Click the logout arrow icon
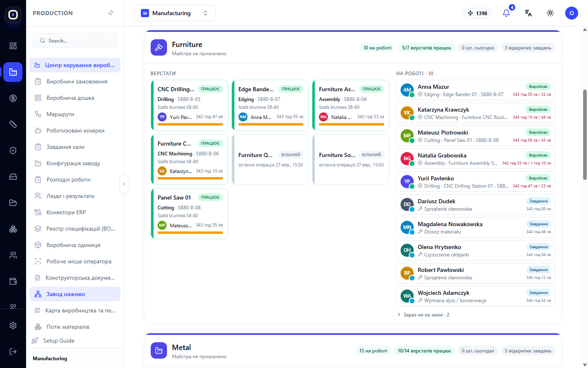 coord(13,352)
